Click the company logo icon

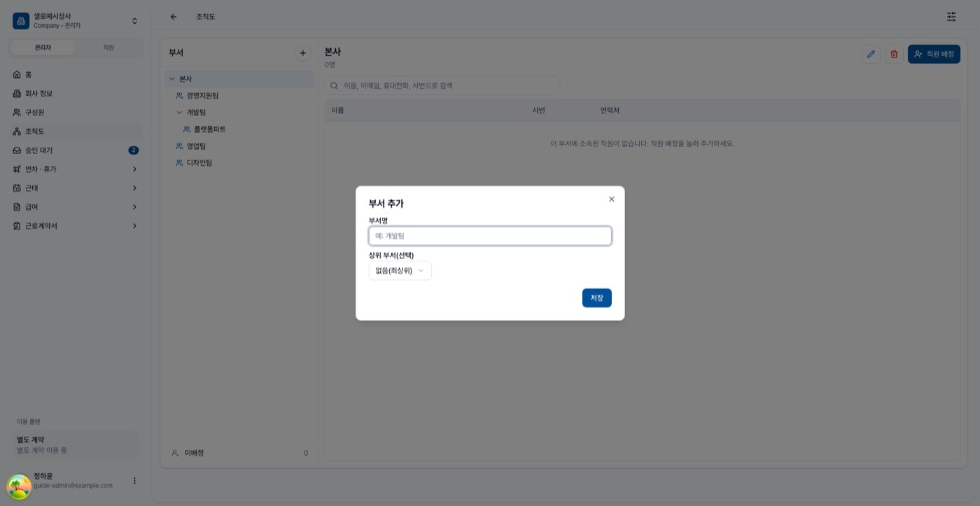click(21, 21)
